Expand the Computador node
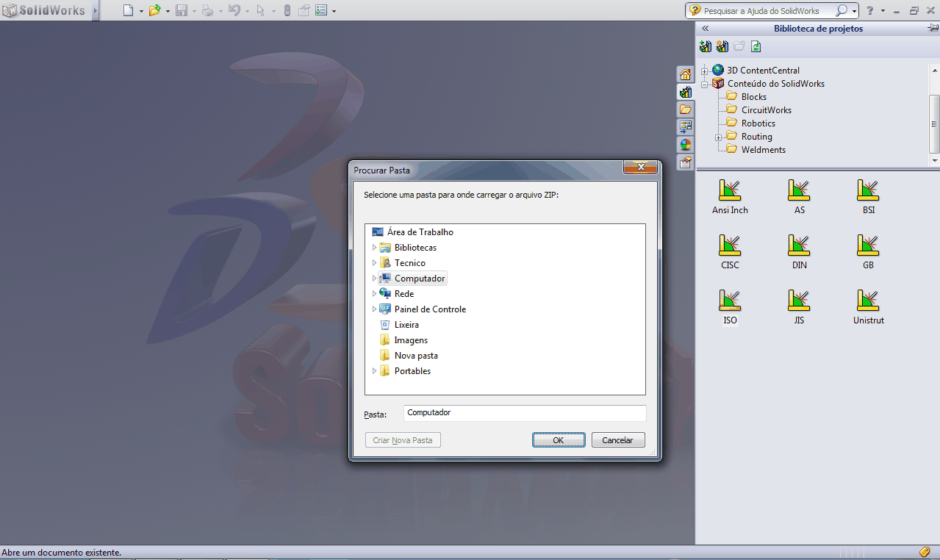The width and height of the screenshot is (940, 560). [x=374, y=279]
